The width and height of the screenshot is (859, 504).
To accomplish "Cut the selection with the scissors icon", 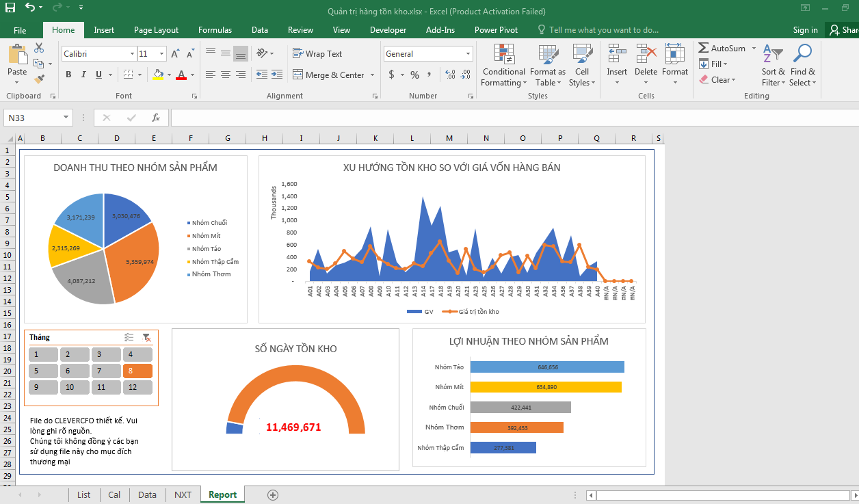I will [x=39, y=48].
